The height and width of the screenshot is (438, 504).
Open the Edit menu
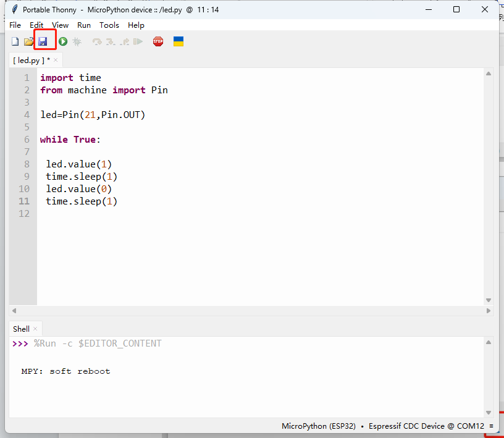(36, 25)
